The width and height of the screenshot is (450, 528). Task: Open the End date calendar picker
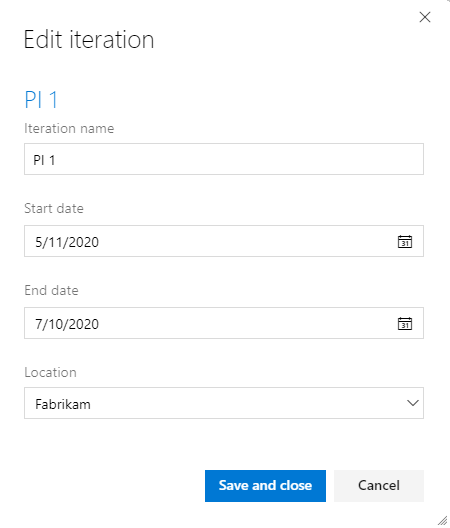pyautogui.click(x=405, y=323)
